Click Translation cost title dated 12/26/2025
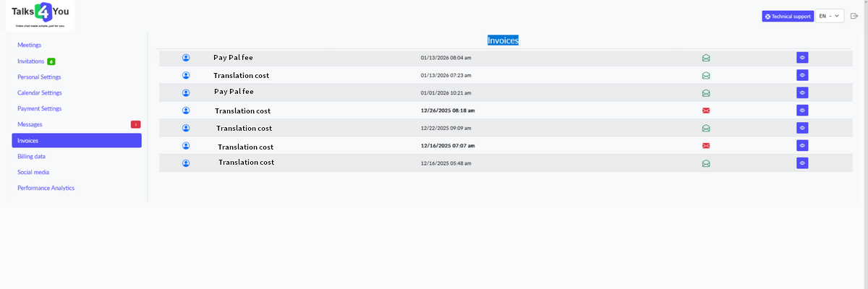 pyautogui.click(x=242, y=111)
